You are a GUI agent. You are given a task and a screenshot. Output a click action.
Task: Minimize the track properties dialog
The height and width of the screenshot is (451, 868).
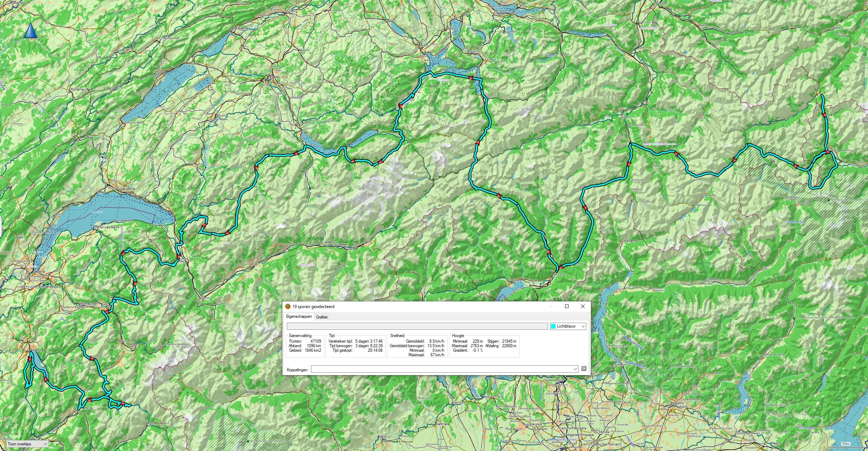(551, 306)
